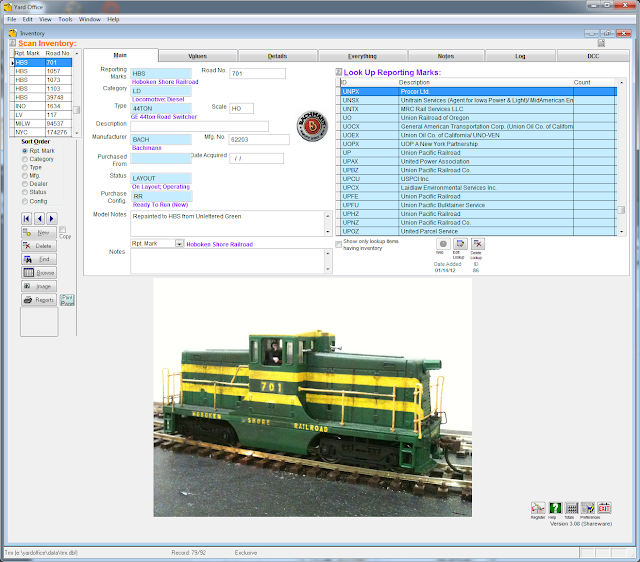Click the Print Page icon
This screenshot has height=562, width=640.
coord(67,300)
